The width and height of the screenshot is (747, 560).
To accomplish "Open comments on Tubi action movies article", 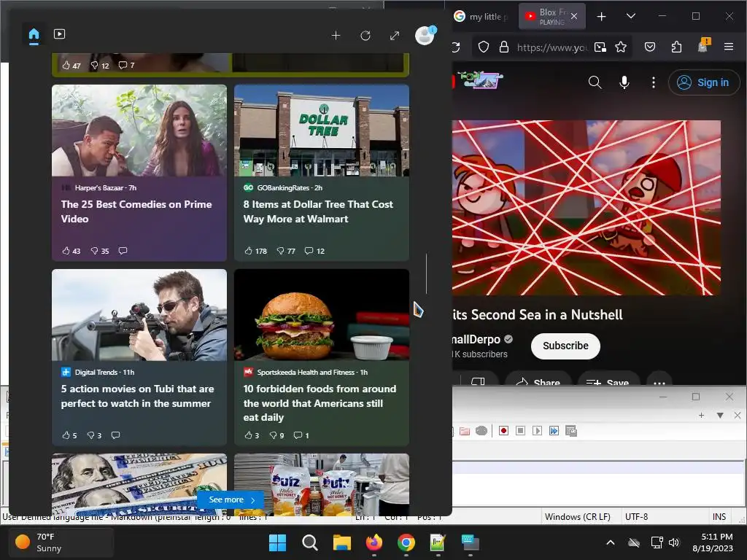I will click(x=115, y=435).
